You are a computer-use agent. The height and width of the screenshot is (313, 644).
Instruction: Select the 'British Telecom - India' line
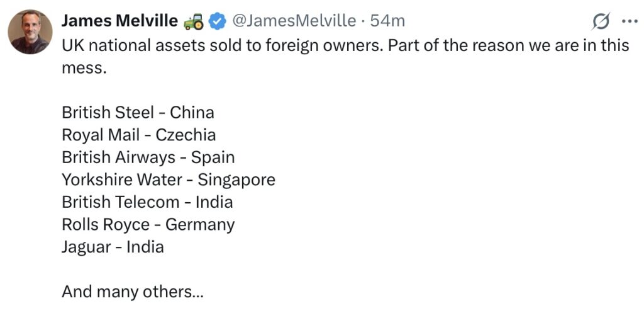pos(147,202)
